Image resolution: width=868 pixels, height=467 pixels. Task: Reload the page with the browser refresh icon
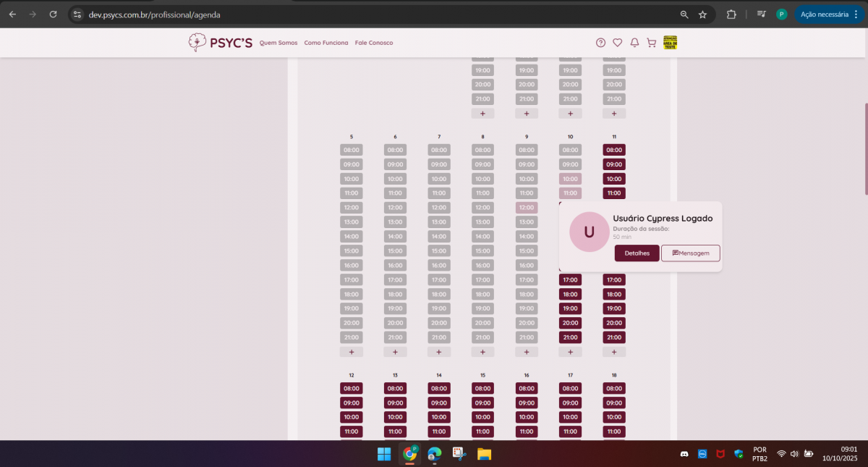[53, 14]
